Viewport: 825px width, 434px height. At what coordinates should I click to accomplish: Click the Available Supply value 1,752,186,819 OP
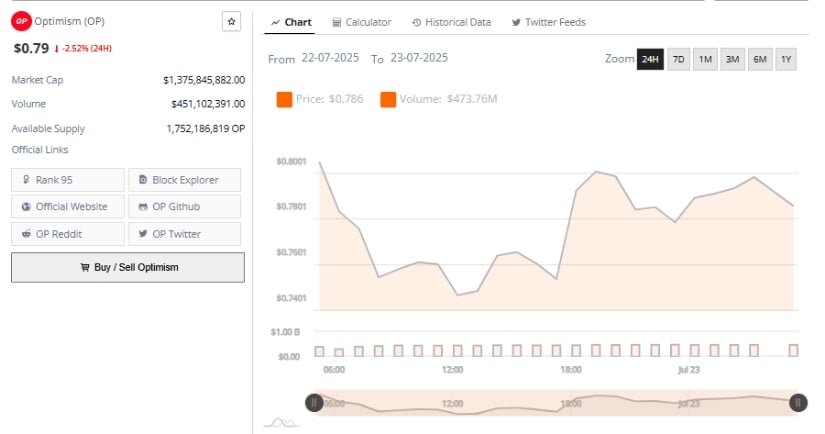click(206, 128)
